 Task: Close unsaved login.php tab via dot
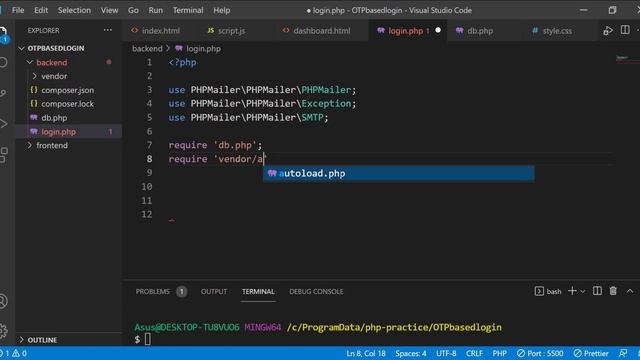click(438, 30)
